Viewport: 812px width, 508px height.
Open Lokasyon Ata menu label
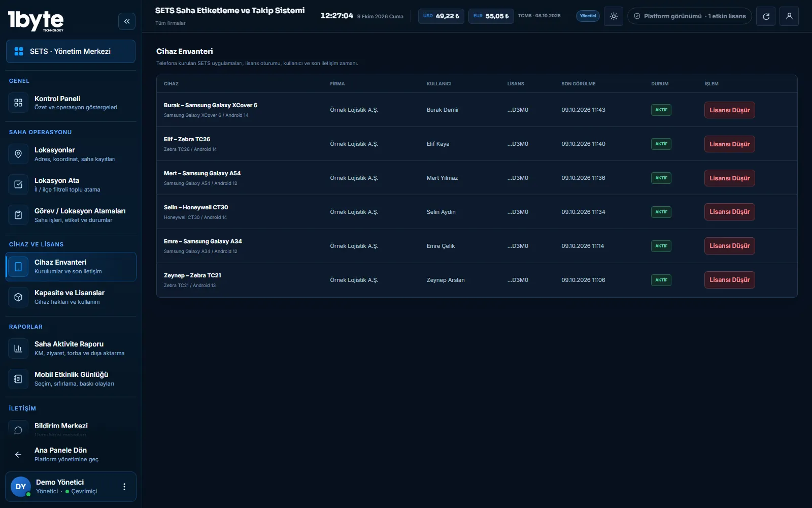57,180
